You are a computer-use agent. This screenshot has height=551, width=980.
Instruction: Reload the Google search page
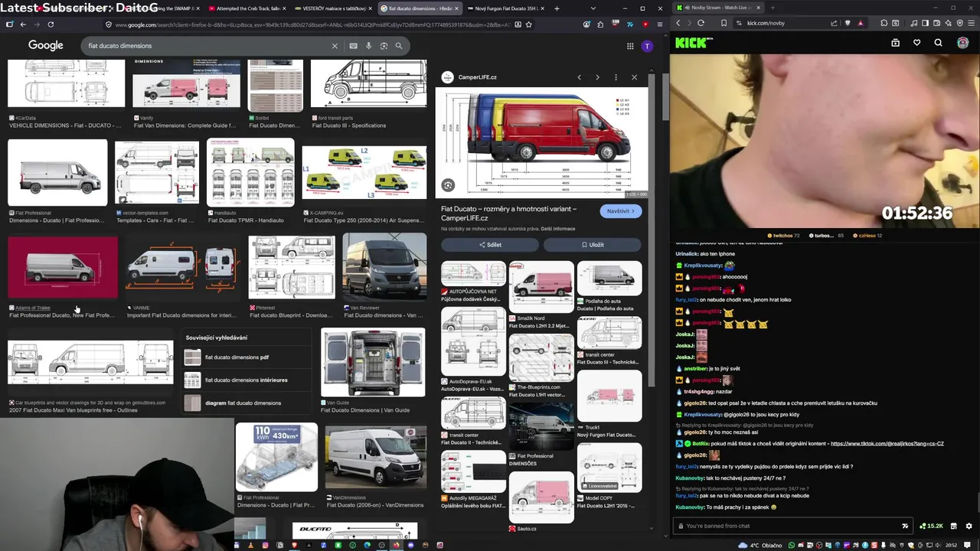coord(51,24)
